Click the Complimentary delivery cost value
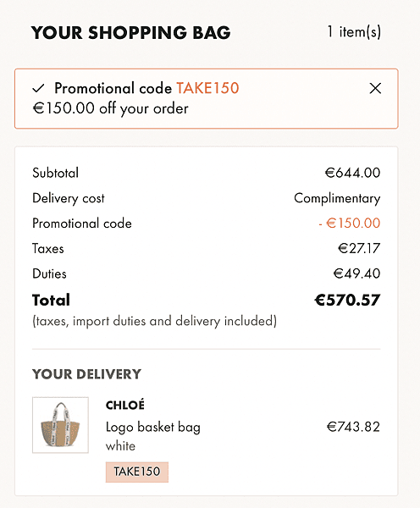The height and width of the screenshot is (508, 420). pyautogui.click(x=337, y=198)
